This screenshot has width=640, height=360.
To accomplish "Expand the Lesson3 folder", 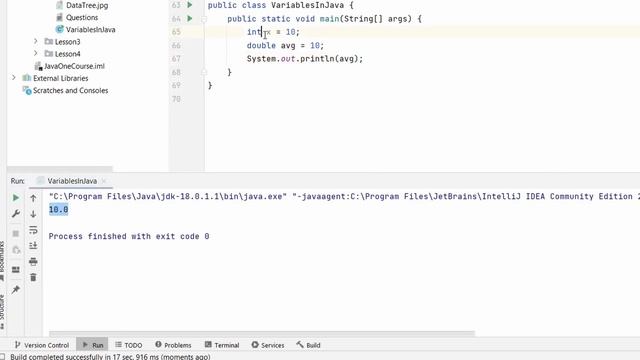I will click(36, 41).
